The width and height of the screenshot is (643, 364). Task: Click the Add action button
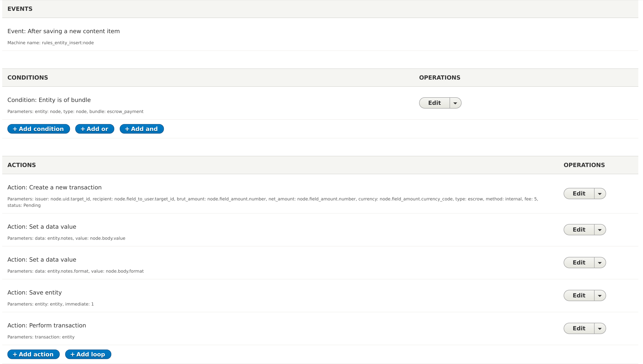[x=33, y=354]
